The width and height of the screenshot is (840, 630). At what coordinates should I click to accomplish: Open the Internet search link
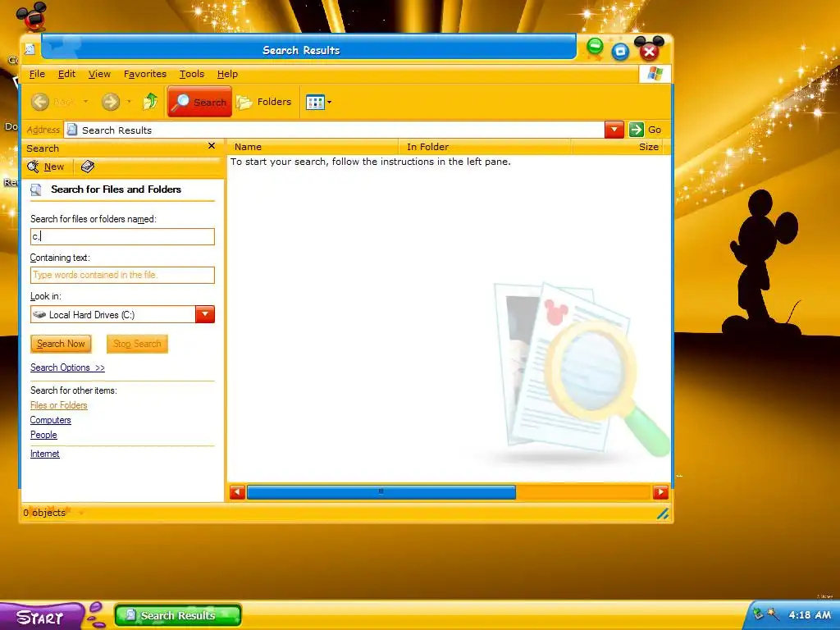pyautogui.click(x=45, y=454)
